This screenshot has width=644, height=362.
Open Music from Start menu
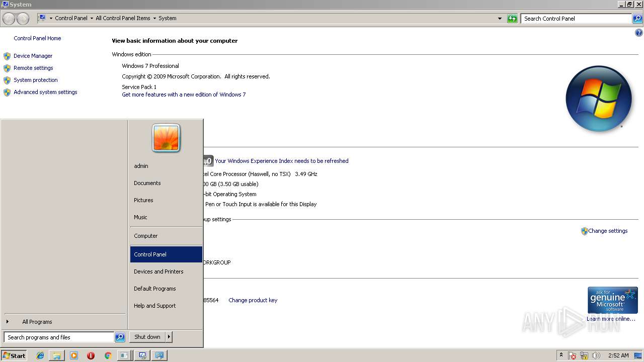(x=166, y=217)
